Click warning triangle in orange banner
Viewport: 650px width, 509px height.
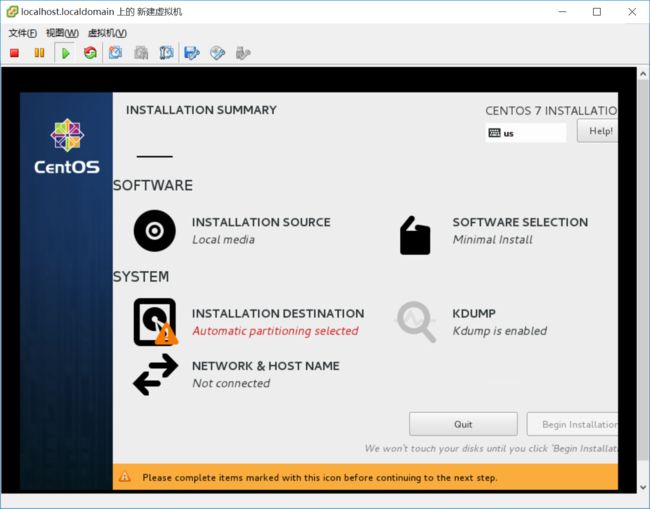coord(124,477)
